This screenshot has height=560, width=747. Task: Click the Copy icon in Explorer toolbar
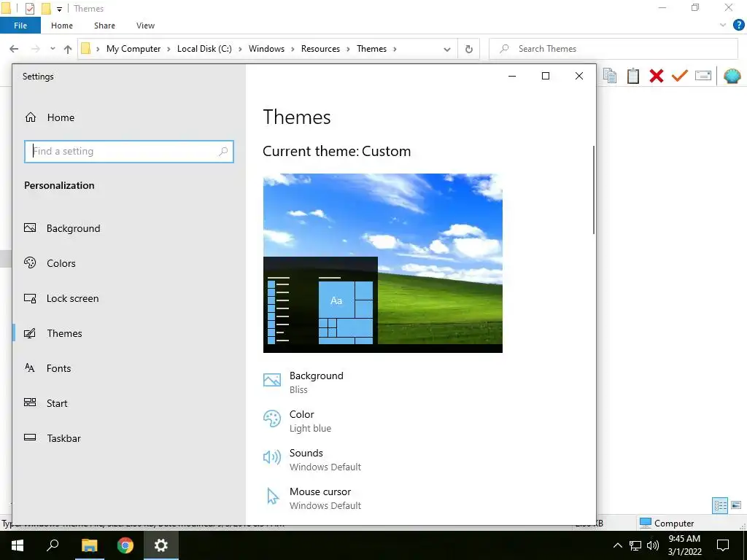[610, 76]
